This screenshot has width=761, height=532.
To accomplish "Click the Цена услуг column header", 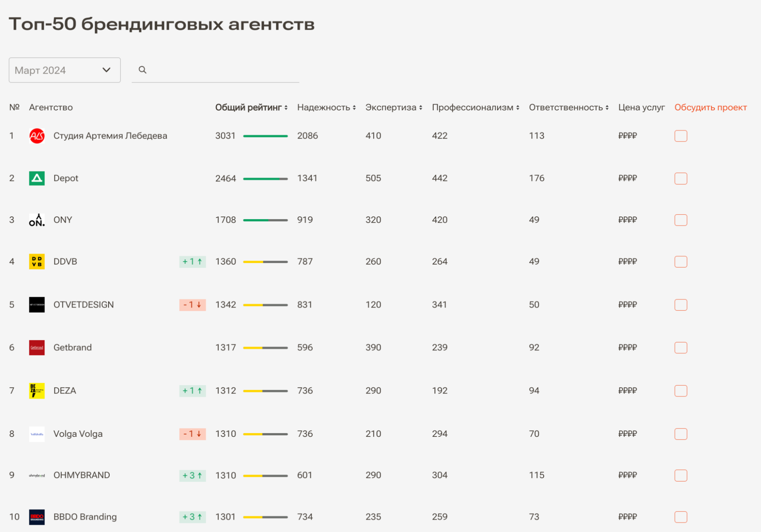I will pos(641,107).
